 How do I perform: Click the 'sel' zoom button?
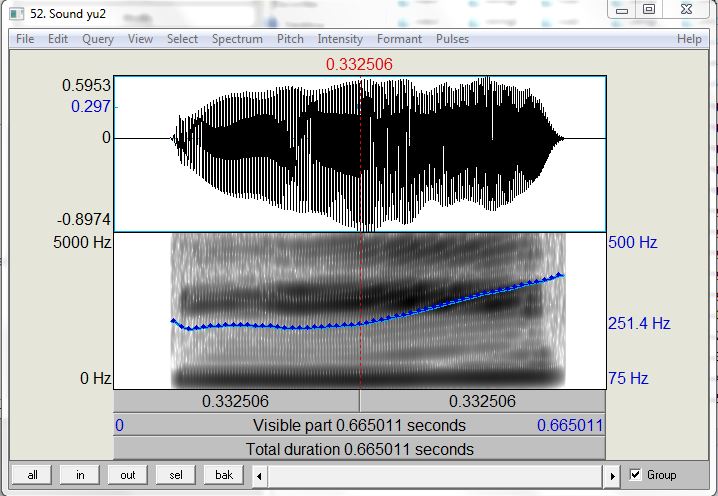click(x=176, y=475)
